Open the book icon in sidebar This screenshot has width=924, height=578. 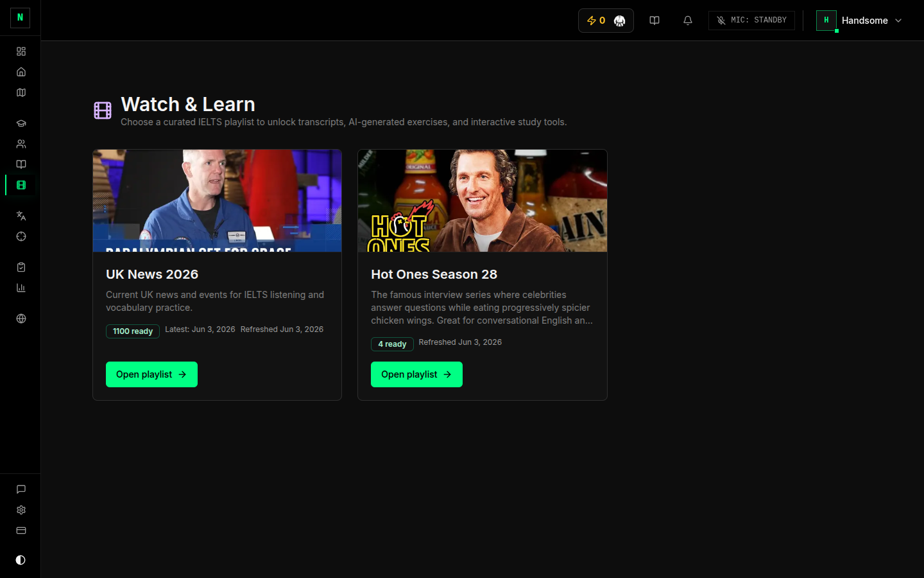tap(21, 164)
